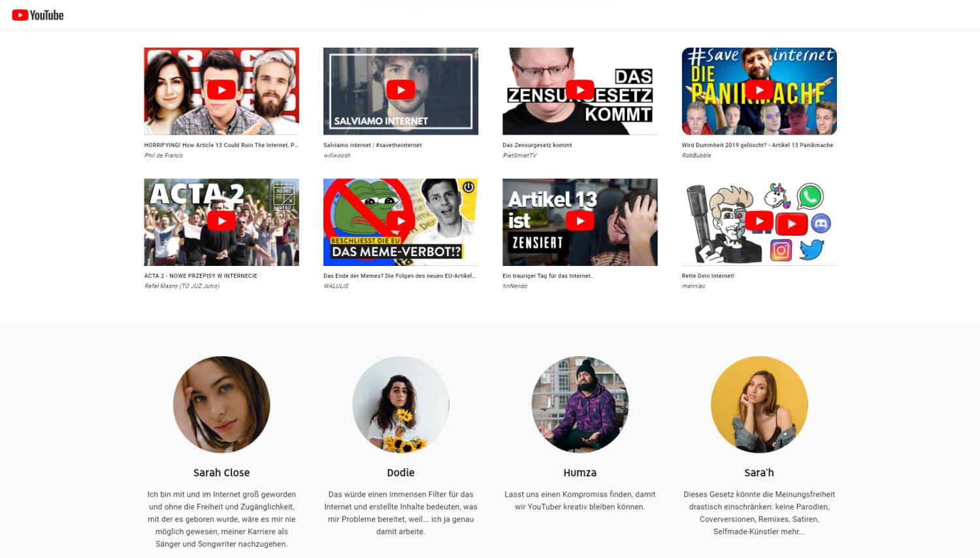The image size is (980, 558).
Task: Play the Das Zensurgesetz kommt video
Action: 580,90
